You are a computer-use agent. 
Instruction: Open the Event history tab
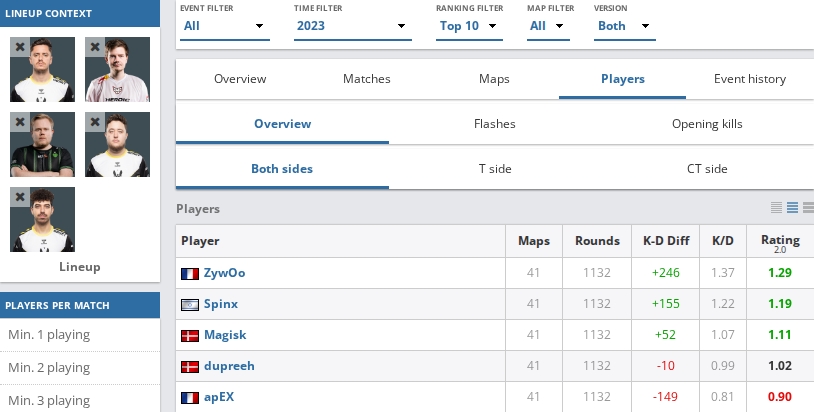tap(750, 79)
